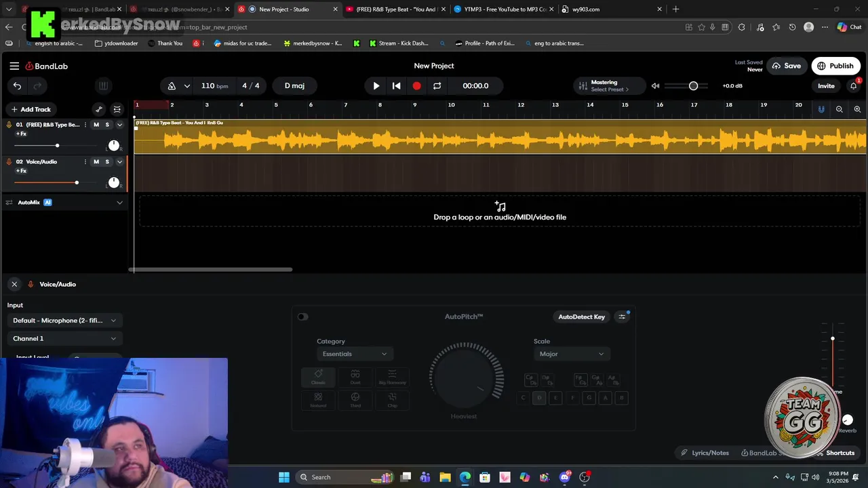Zoom in the timeline
Screen dimensions: 868x488
(x=857, y=109)
